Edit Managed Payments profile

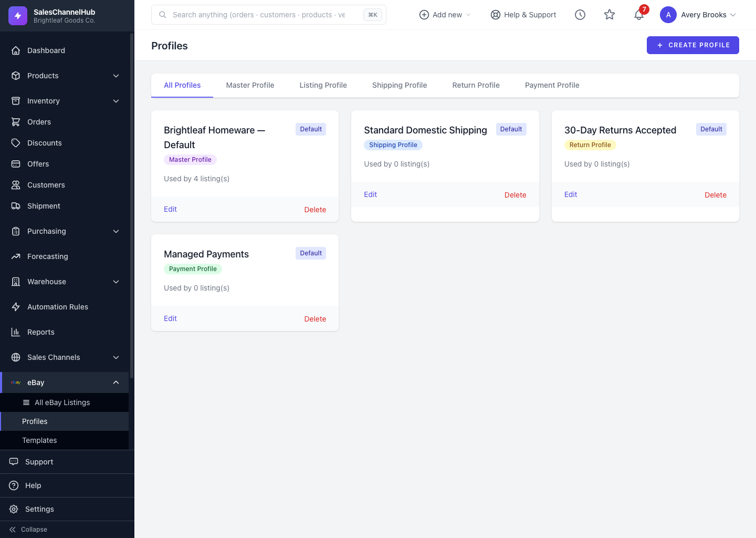coord(170,318)
